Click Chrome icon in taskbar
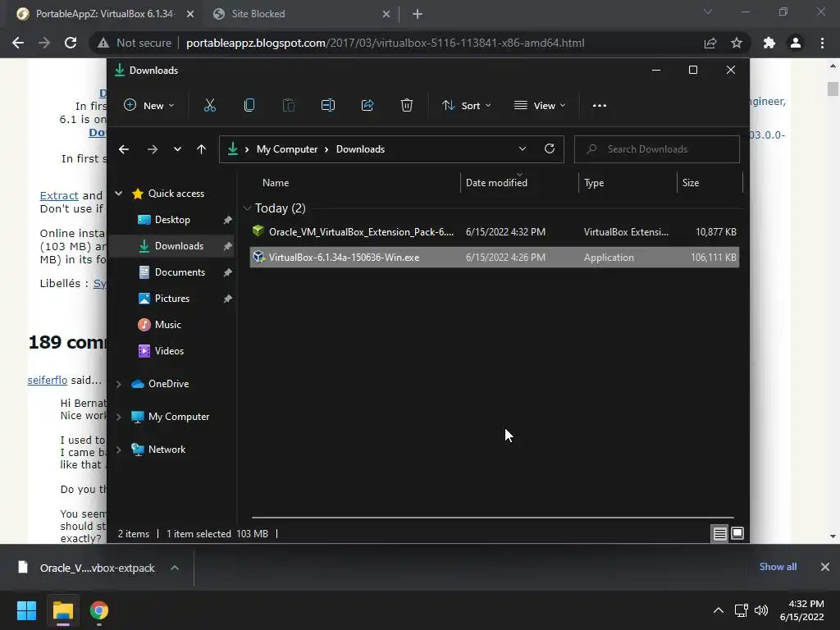840x630 pixels. 98,610
